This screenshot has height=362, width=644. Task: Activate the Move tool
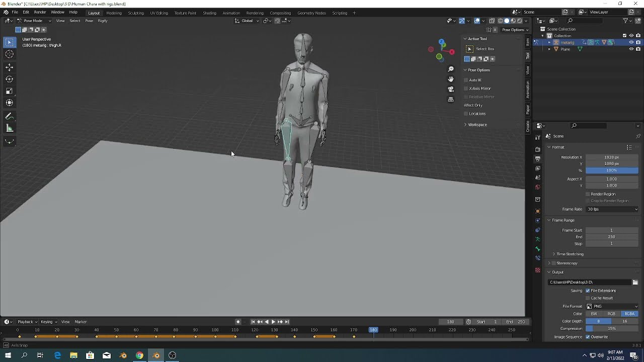pos(9,67)
